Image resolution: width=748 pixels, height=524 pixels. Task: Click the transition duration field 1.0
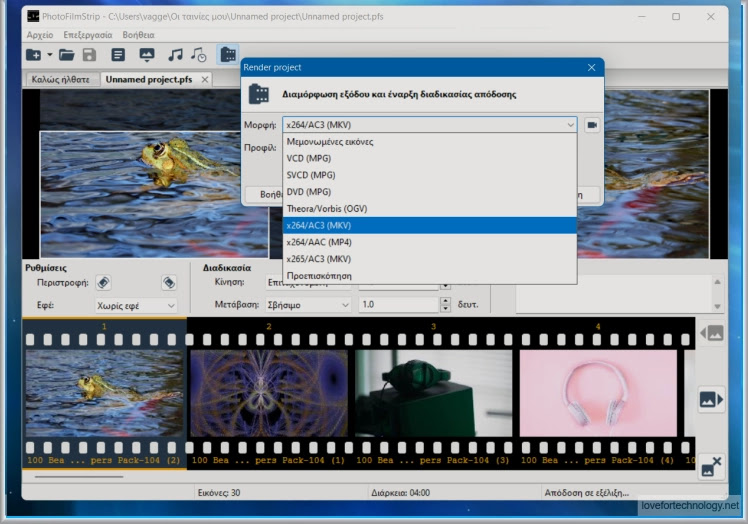(x=398, y=304)
